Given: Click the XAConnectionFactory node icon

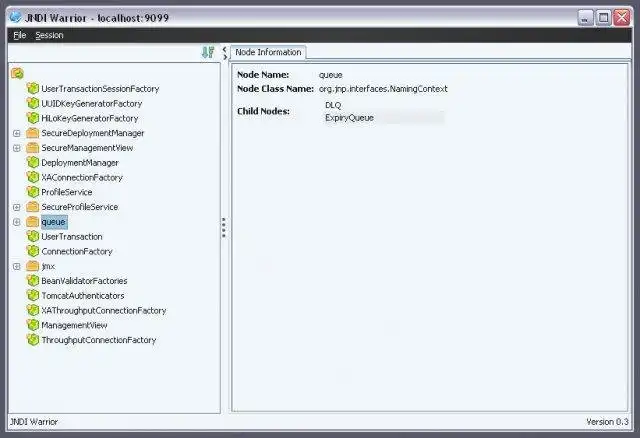Looking at the screenshot, I should pyautogui.click(x=33, y=177).
